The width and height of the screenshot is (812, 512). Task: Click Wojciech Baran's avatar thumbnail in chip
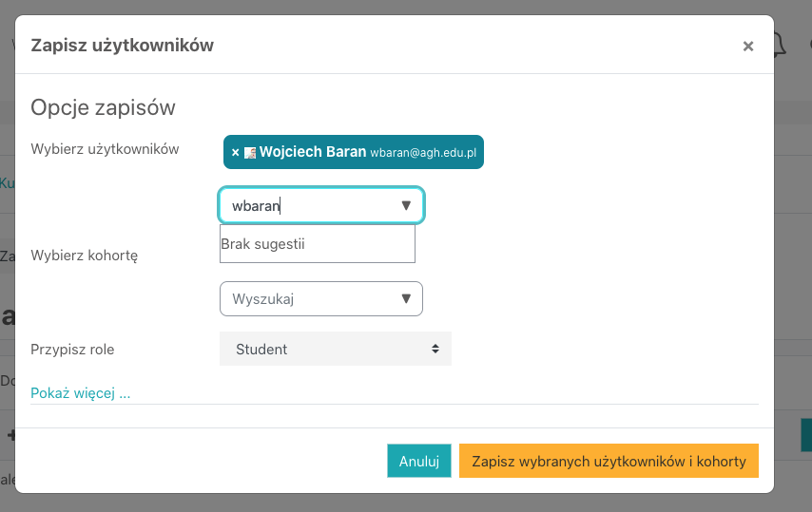250,153
